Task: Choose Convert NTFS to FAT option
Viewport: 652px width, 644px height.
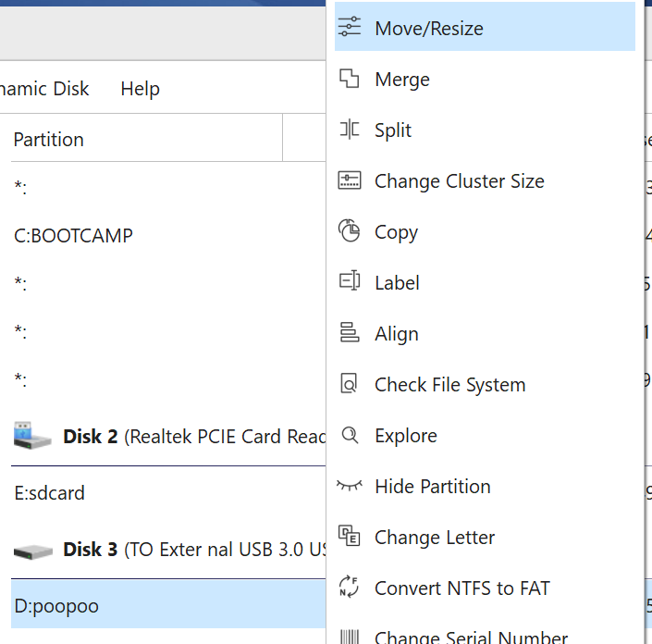Action: pyautogui.click(x=461, y=588)
